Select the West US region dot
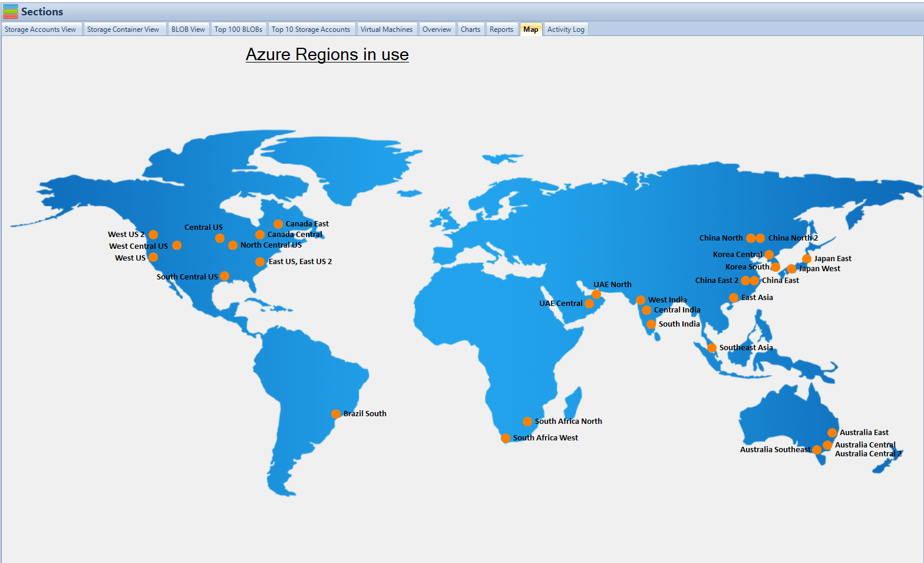This screenshot has height=563, width=924. click(153, 257)
